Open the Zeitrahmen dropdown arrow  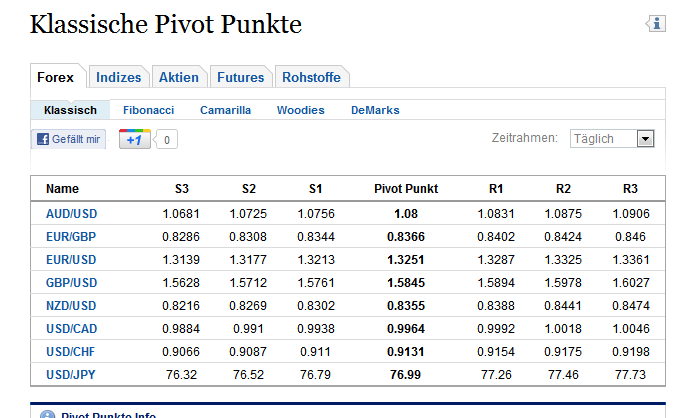(645, 139)
